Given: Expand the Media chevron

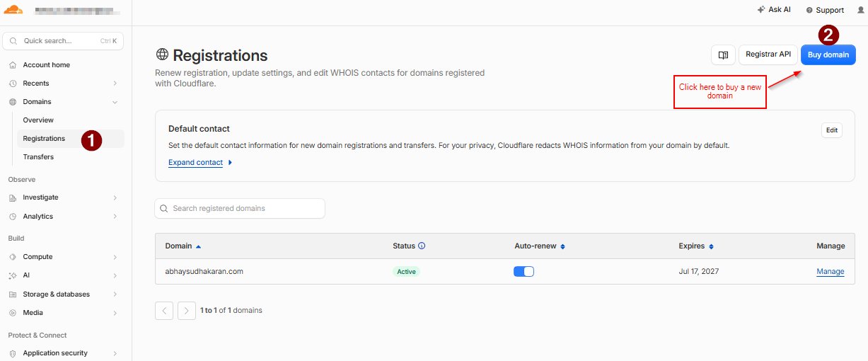Looking at the screenshot, I should point(115,313).
